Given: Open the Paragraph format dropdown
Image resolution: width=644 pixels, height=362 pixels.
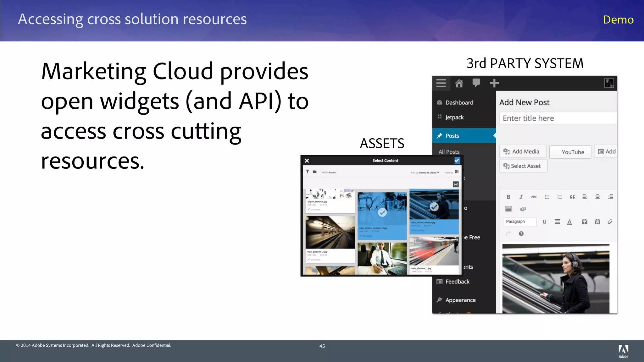Looking at the screenshot, I should (520, 222).
